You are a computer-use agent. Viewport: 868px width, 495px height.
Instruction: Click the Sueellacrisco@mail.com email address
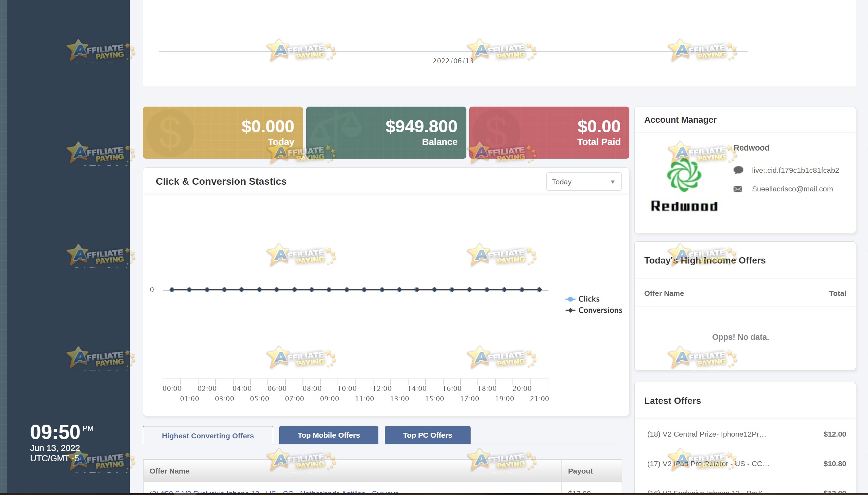click(792, 189)
